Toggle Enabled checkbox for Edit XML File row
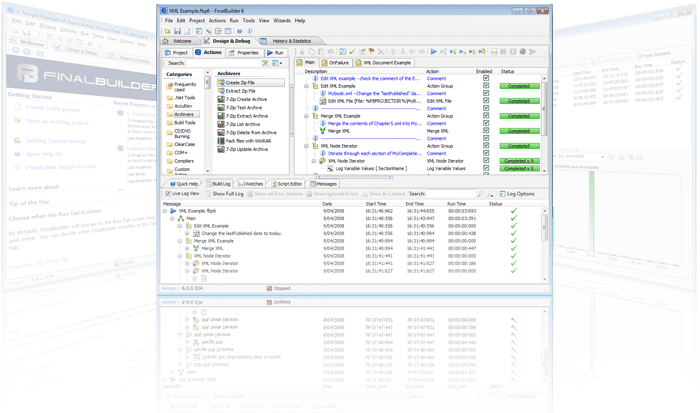Screen dimensions: 700x413 coord(486,101)
